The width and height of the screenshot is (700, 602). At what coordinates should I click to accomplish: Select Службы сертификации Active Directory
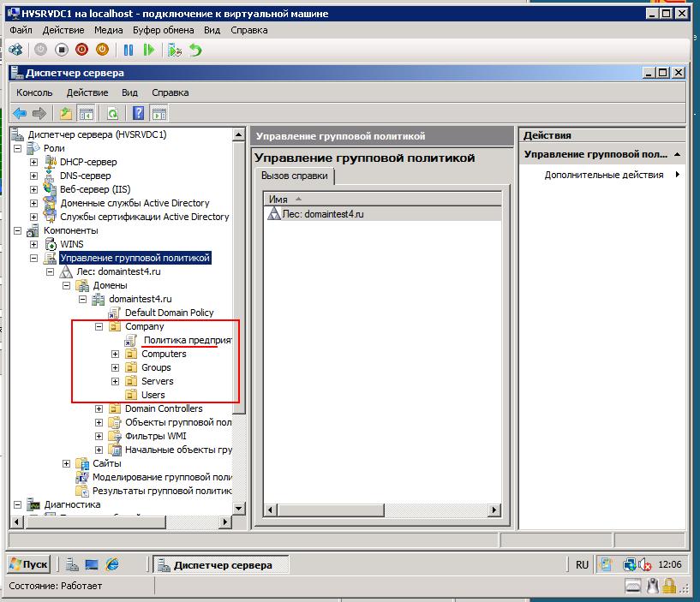pos(145,217)
